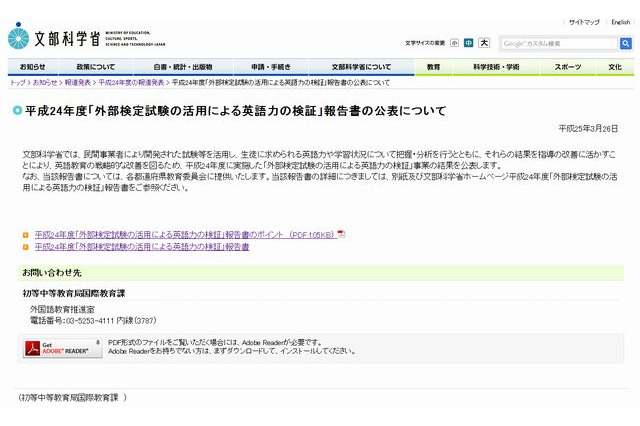Open the 政策について menu
This screenshot has width=640, height=426.
(x=96, y=67)
